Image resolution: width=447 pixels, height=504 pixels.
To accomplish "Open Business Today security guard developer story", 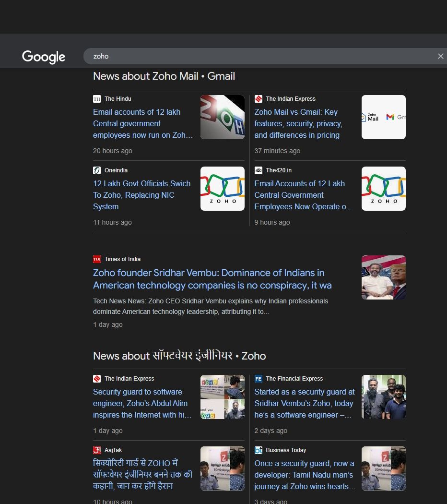I will click(304, 475).
